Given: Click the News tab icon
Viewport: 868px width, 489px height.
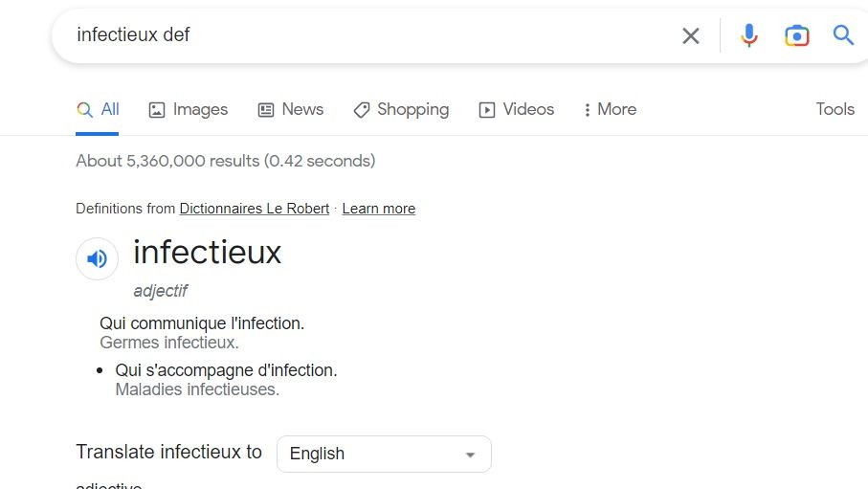Looking at the screenshot, I should [266, 110].
